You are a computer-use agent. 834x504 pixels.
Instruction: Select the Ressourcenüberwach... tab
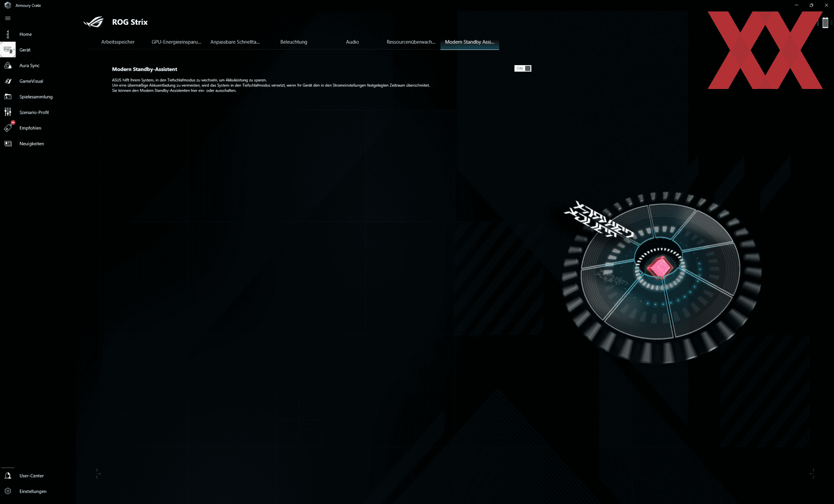point(411,42)
